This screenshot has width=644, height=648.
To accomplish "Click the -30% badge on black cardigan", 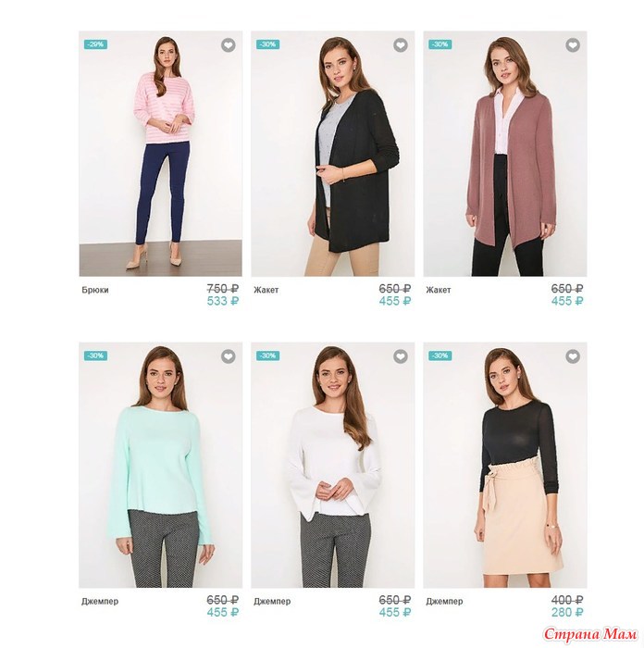I will tap(268, 44).
